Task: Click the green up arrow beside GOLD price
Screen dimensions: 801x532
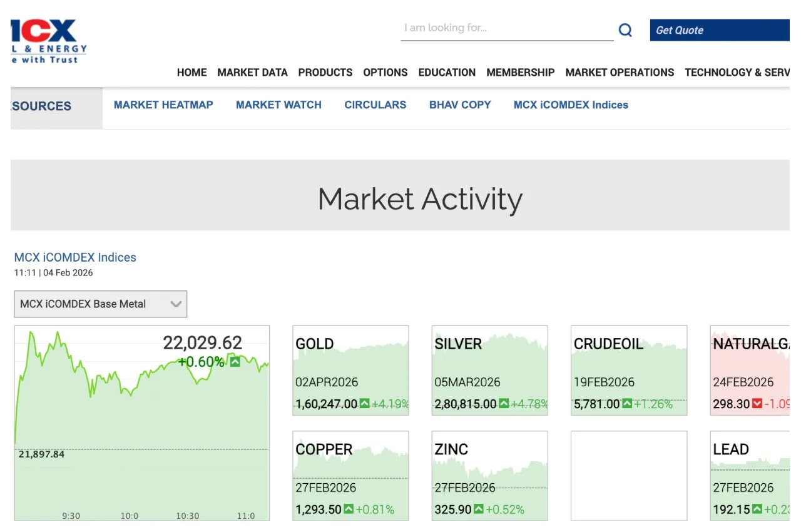Action: pos(364,404)
